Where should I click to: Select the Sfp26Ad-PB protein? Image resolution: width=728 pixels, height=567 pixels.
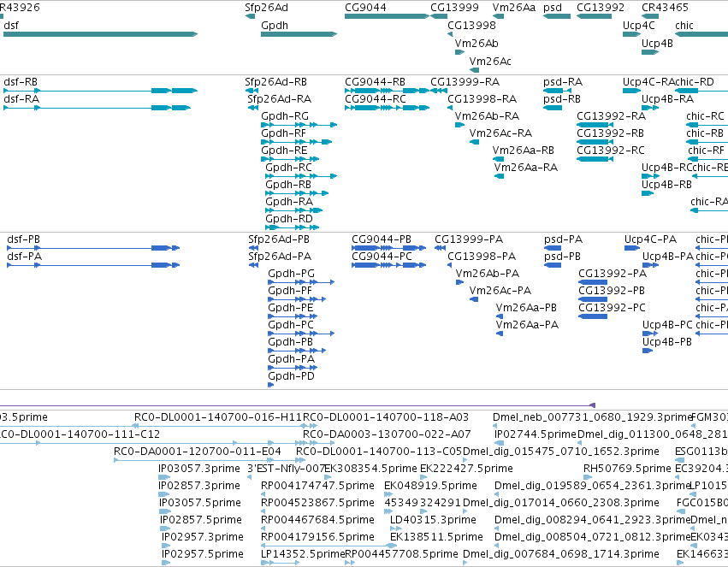[253, 248]
